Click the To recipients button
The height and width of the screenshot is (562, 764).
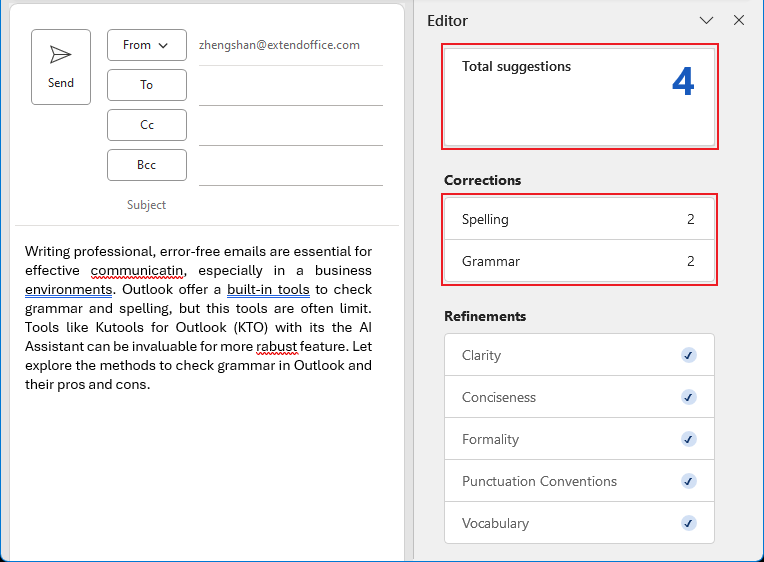pyautogui.click(x=146, y=85)
